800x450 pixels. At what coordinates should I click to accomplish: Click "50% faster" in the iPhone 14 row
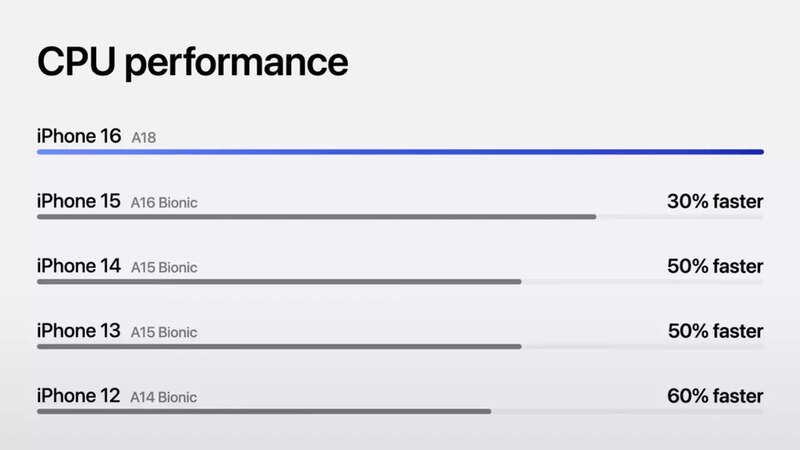715,266
